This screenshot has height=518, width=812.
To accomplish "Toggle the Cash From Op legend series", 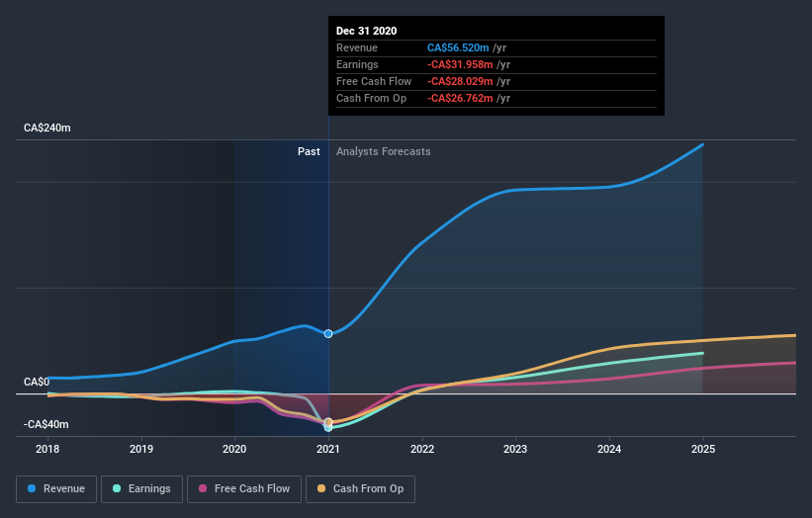I will (360, 489).
